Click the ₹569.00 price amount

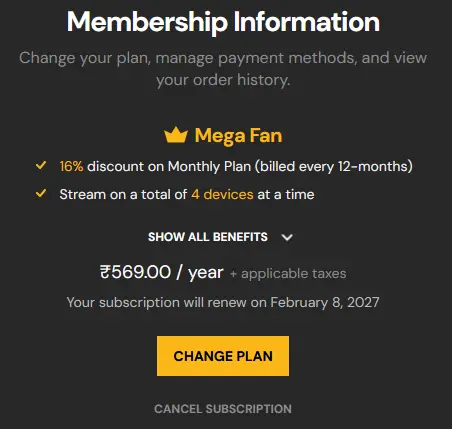pos(135,272)
